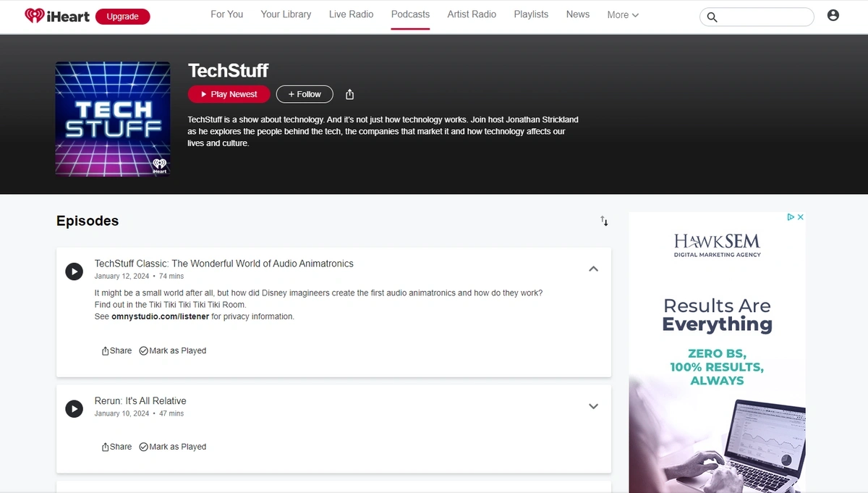Open the More navigation dropdown
The width and height of the screenshot is (868, 493).
[x=623, y=14]
